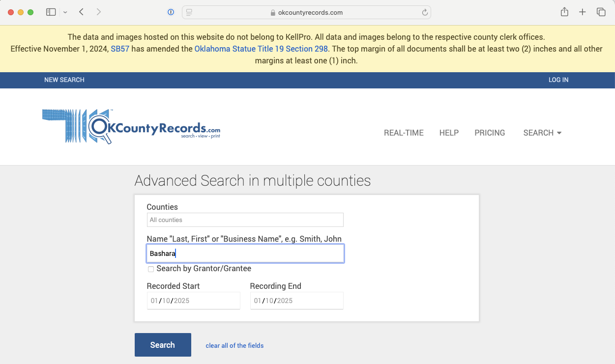This screenshot has height=364, width=615.
Task: Click the clear all of the fields link
Action: click(234, 345)
